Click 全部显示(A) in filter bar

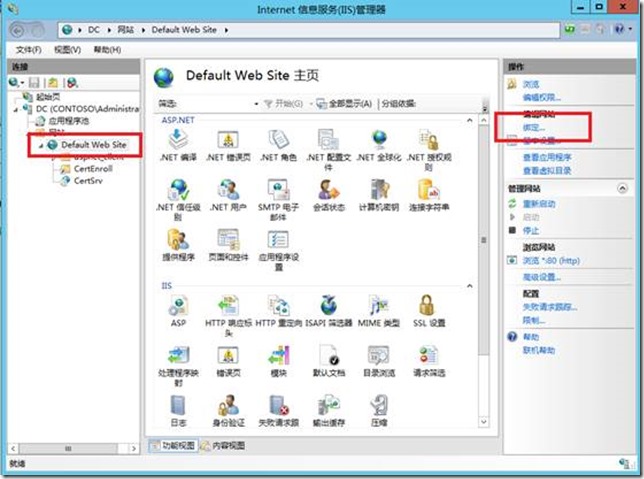pyautogui.click(x=344, y=104)
